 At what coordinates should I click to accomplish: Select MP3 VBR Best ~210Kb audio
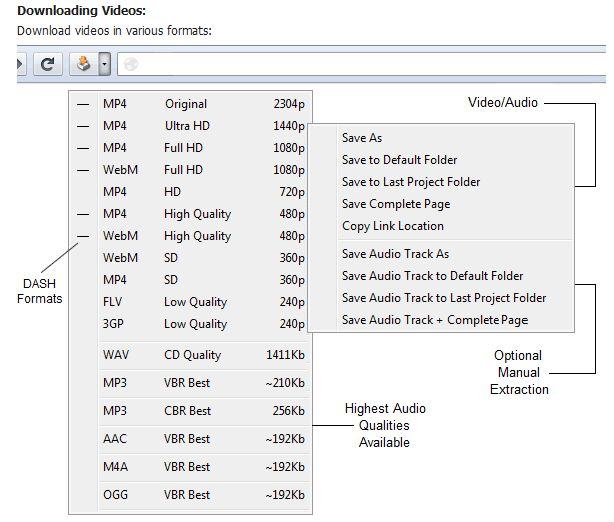tap(191, 383)
